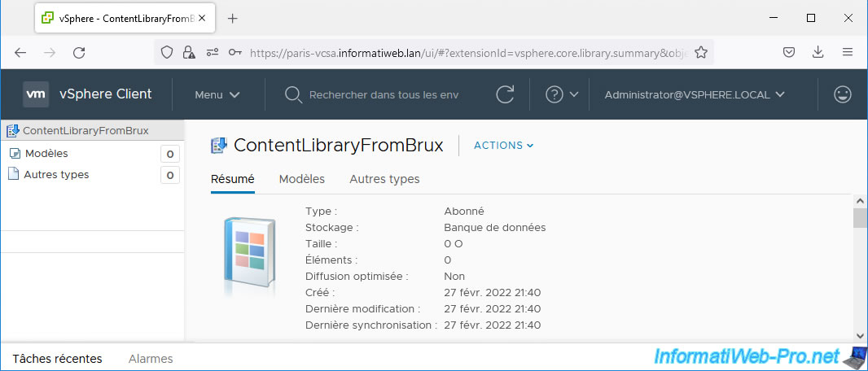Expand the help dropdown chevron

(x=573, y=94)
